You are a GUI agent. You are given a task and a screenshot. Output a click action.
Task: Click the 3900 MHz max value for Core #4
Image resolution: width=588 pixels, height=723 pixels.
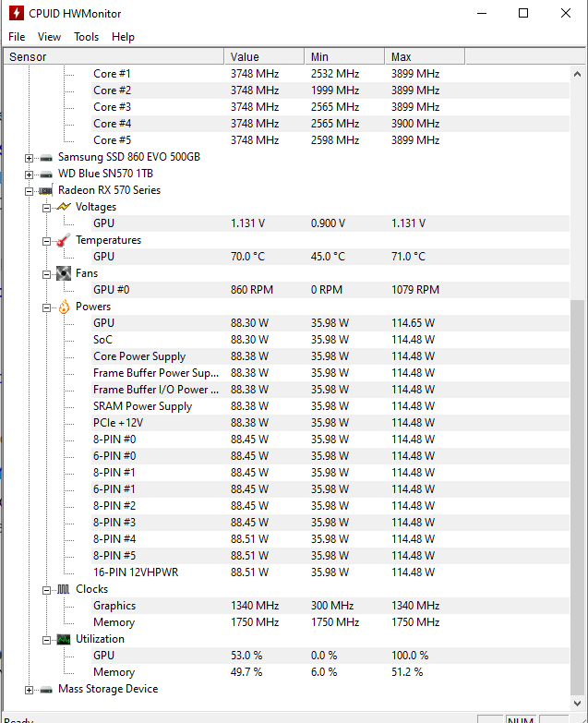pyautogui.click(x=415, y=124)
